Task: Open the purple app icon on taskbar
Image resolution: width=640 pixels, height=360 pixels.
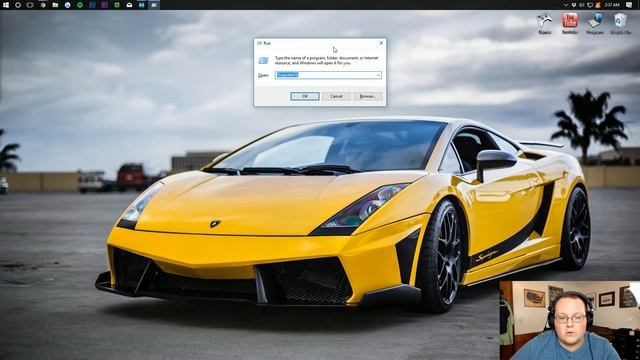Action: point(104,5)
